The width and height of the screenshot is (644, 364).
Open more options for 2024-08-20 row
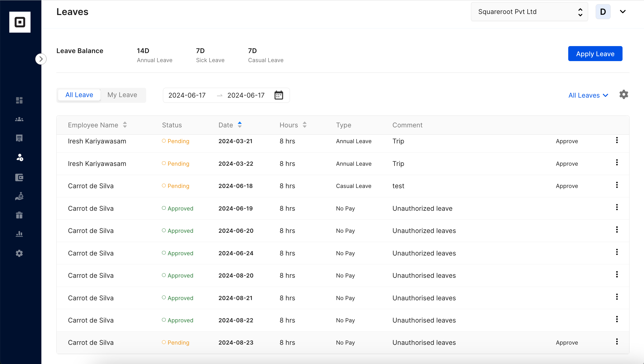(617, 274)
